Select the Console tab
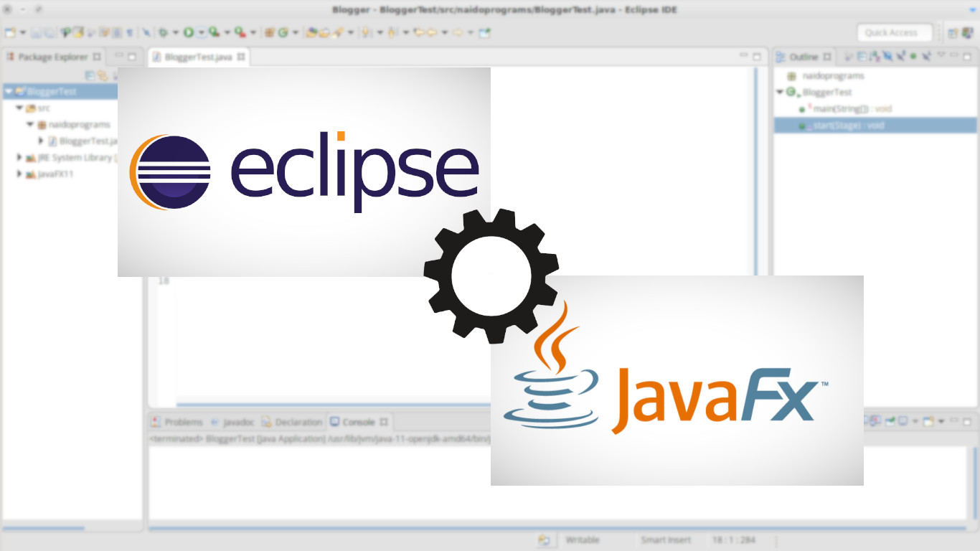 358,422
